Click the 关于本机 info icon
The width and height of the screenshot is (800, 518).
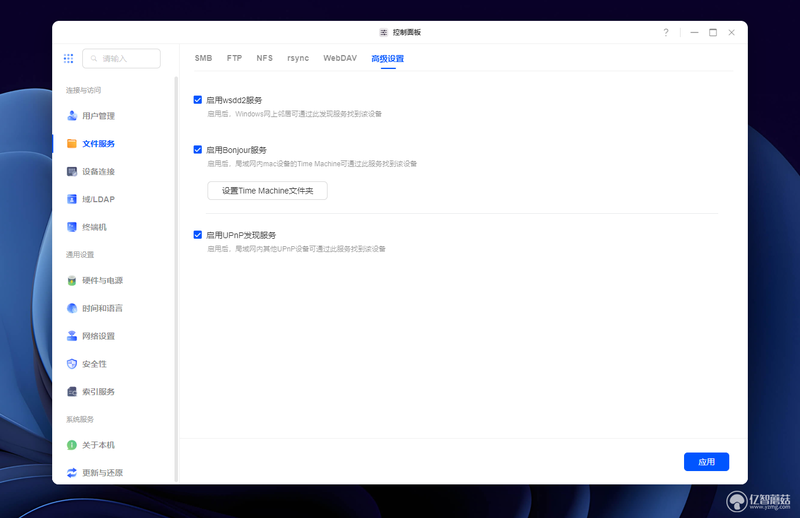pos(72,445)
